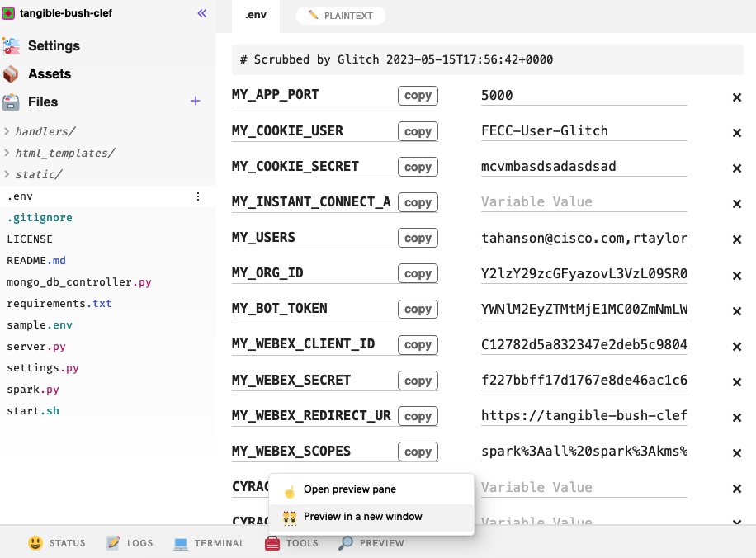Click the PLAINTEXT button
The width and height of the screenshot is (756, 558).
point(340,15)
